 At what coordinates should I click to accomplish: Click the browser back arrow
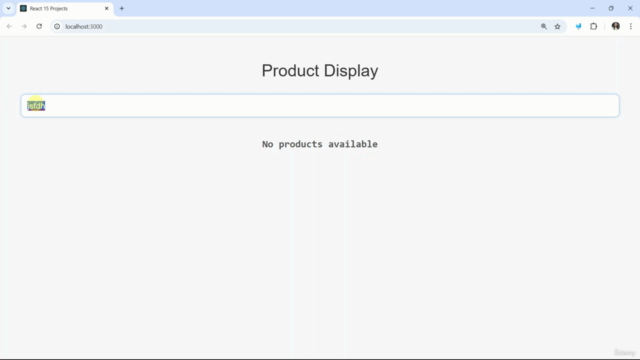coord(9,27)
